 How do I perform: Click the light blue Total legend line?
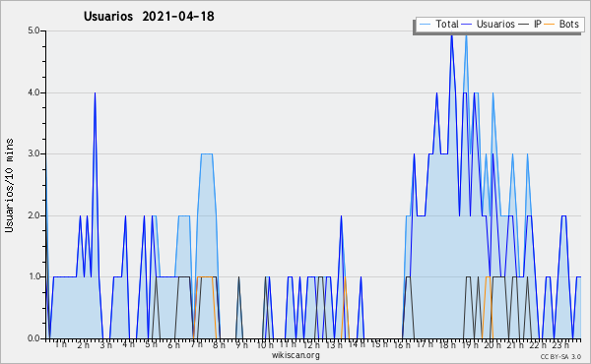click(x=425, y=25)
